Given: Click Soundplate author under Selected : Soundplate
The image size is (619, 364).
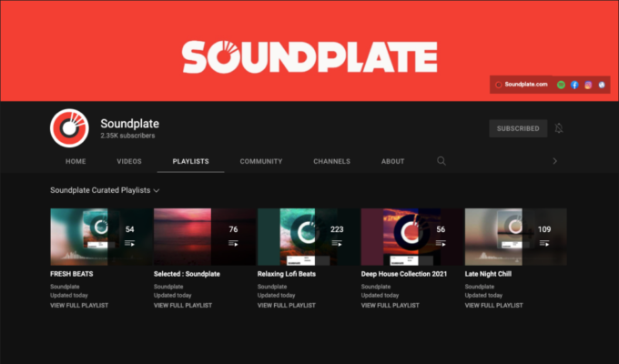Looking at the screenshot, I should coord(168,287).
